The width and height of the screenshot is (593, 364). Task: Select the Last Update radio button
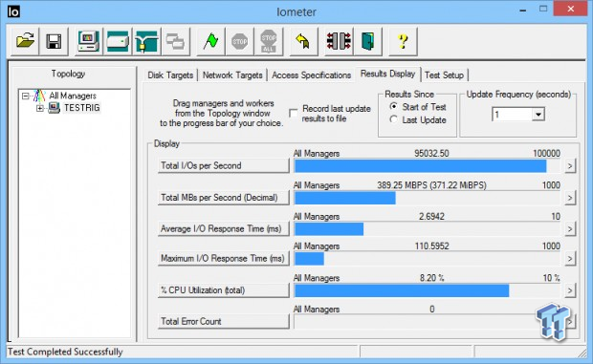[x=394, y=119]
